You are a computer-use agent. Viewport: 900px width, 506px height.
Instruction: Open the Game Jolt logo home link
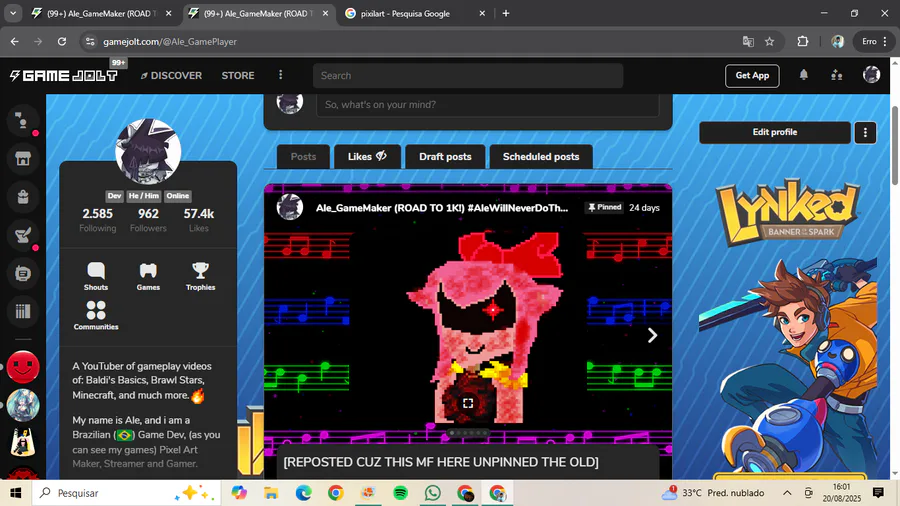[64, 76]
